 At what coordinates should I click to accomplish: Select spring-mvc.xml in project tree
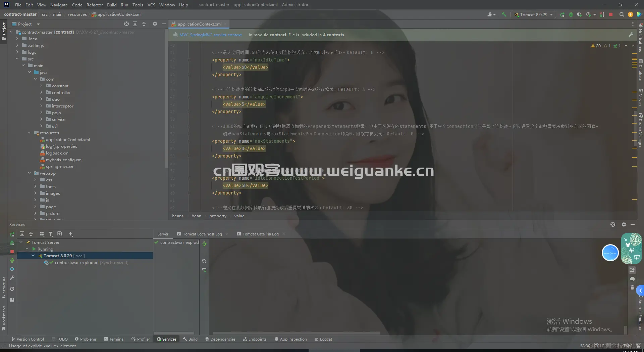pyautogui.click(x=60, y=166)
